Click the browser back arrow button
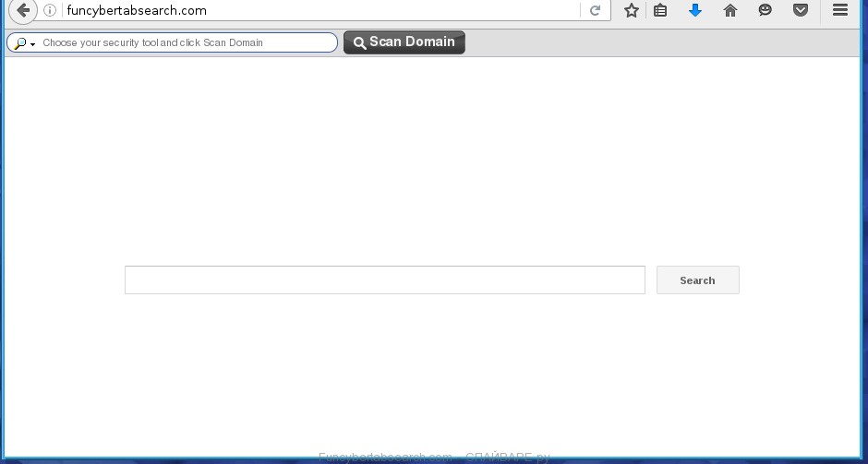Viewport: 868px width, 464px height. [x=22, y=11]
